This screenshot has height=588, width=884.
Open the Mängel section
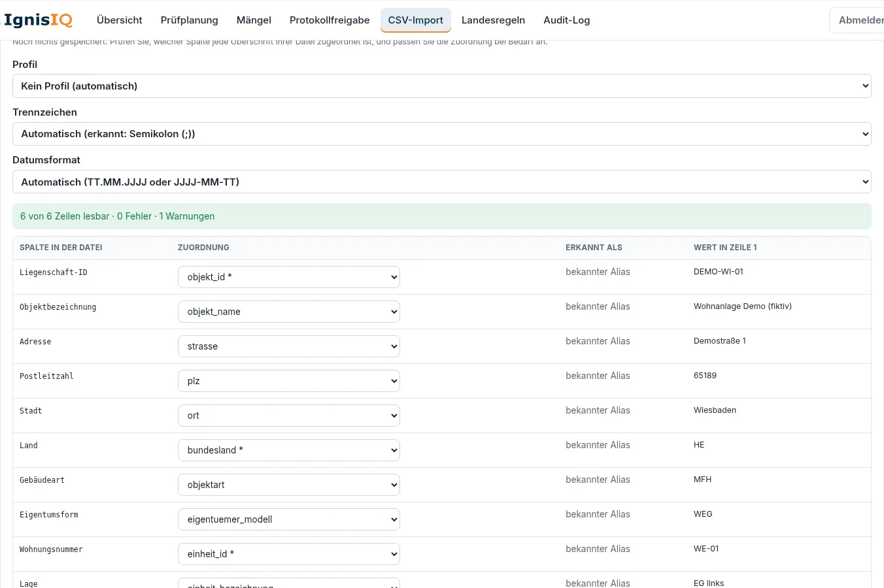point(254,20)
